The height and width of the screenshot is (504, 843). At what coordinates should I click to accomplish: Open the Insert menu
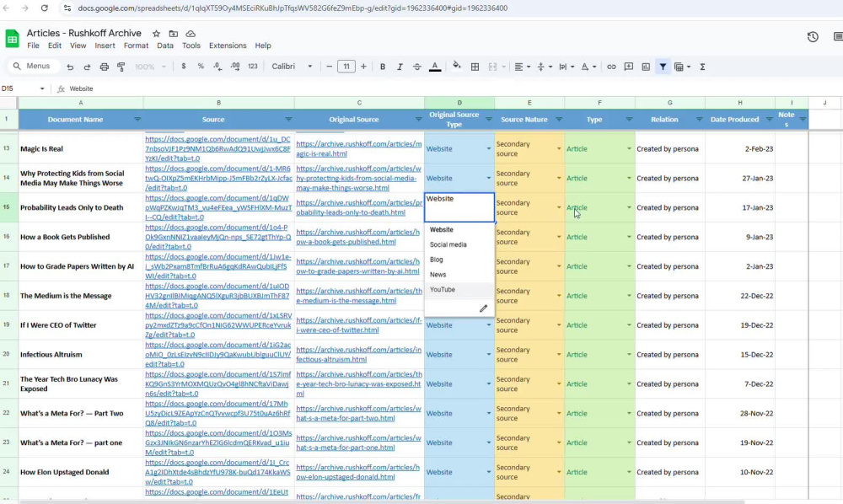click(x=105, y=46)
